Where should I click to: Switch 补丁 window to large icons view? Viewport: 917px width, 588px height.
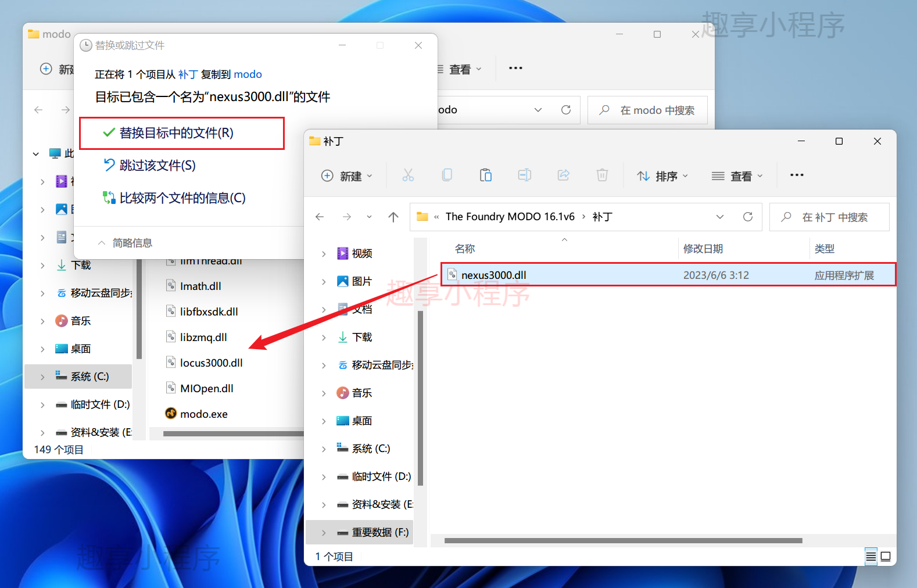tap(886, 557)
